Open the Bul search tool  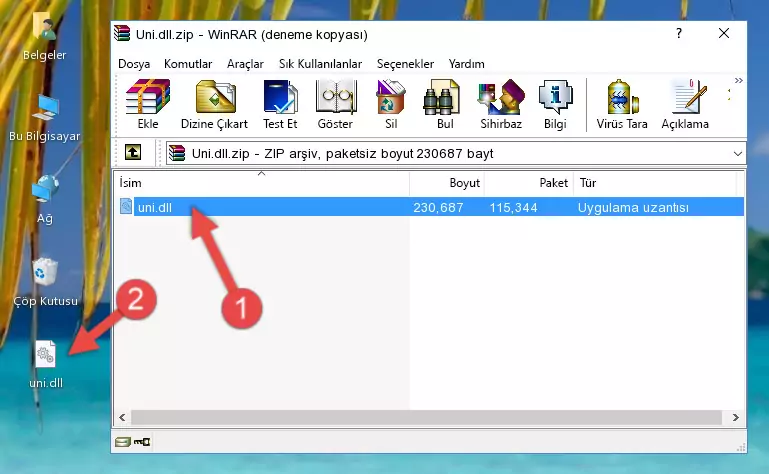point(444,104)
